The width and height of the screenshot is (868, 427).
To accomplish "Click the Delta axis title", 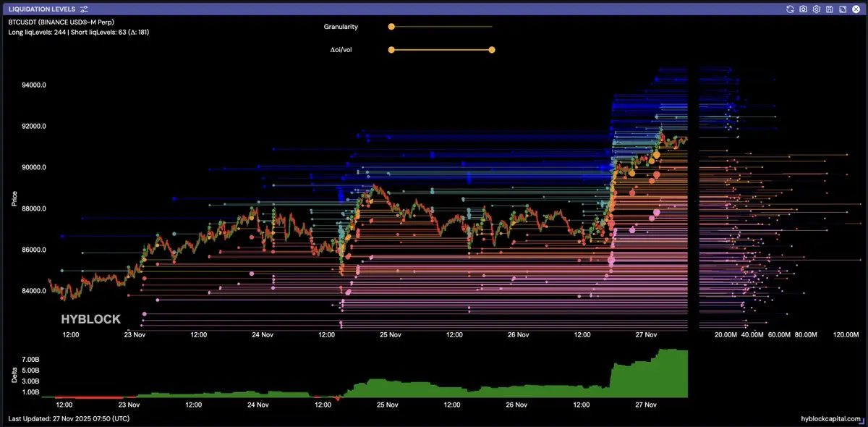I will pyautogui.click(x=14, y=374).
